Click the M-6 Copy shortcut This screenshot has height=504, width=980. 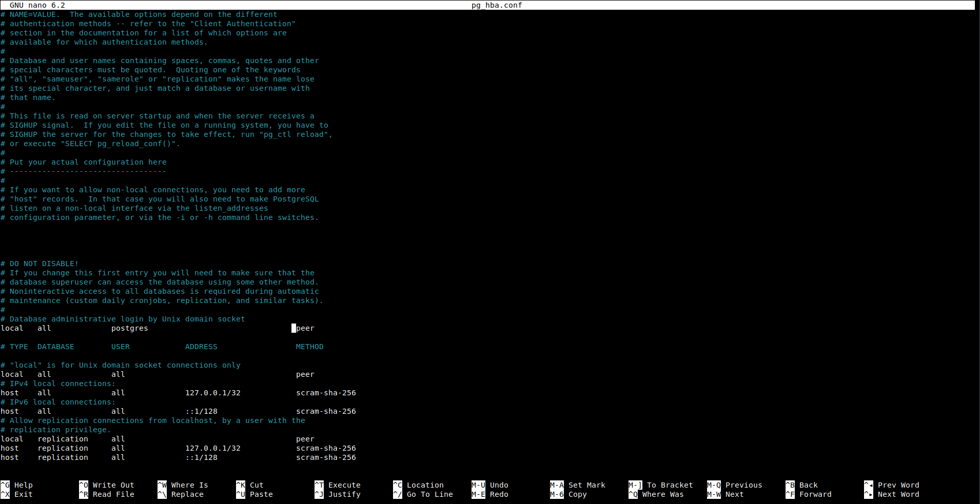click(x=569, y=494)
